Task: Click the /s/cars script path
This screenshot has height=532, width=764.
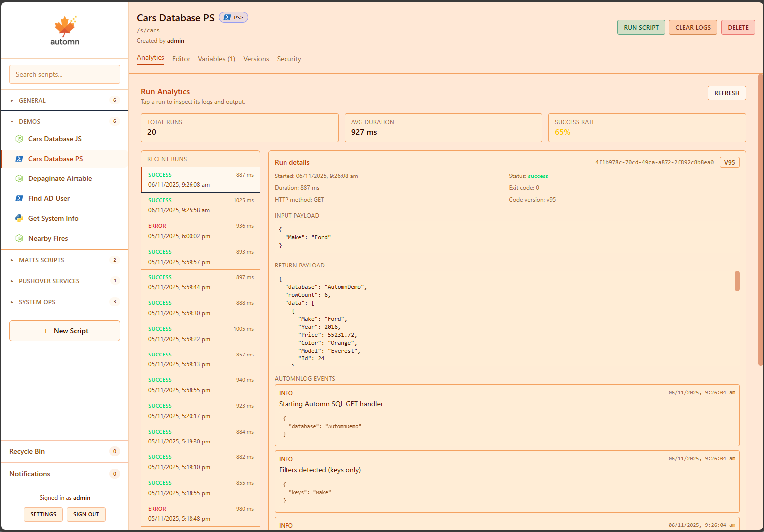Action: [148, 30]
